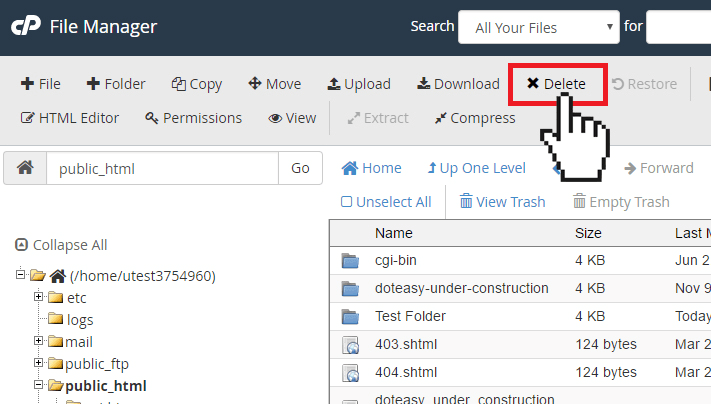Viewport: 711px width, 404px height.
Task: Select the cgi-bin folder row
Action: pyautogui.click(x=520, y=261)
